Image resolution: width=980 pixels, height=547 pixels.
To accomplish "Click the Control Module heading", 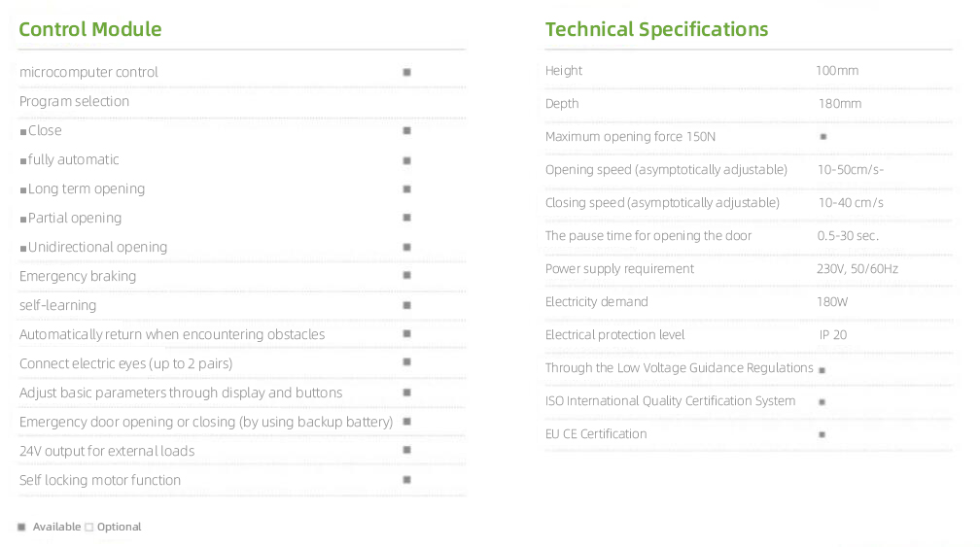I will tap(90, 29).
